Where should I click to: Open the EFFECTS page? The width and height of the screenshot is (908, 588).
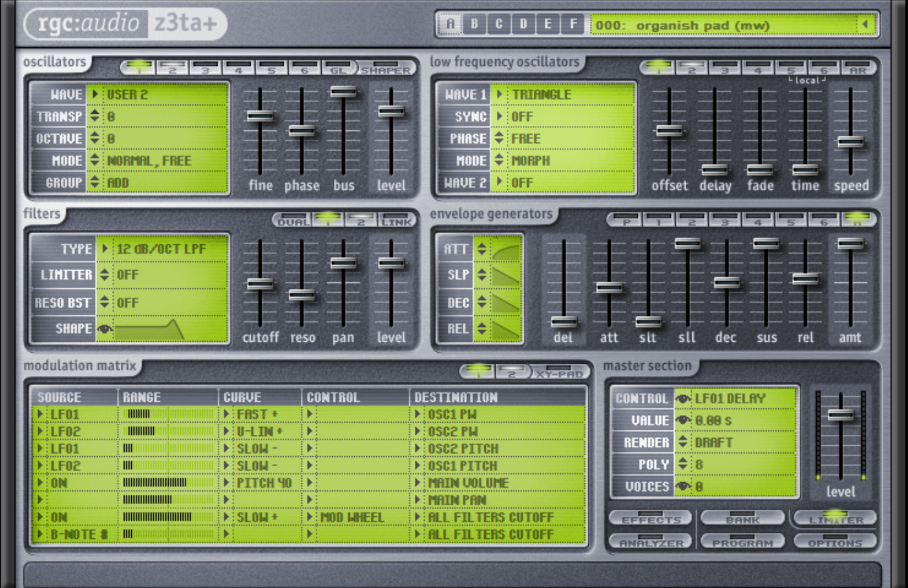651,518
